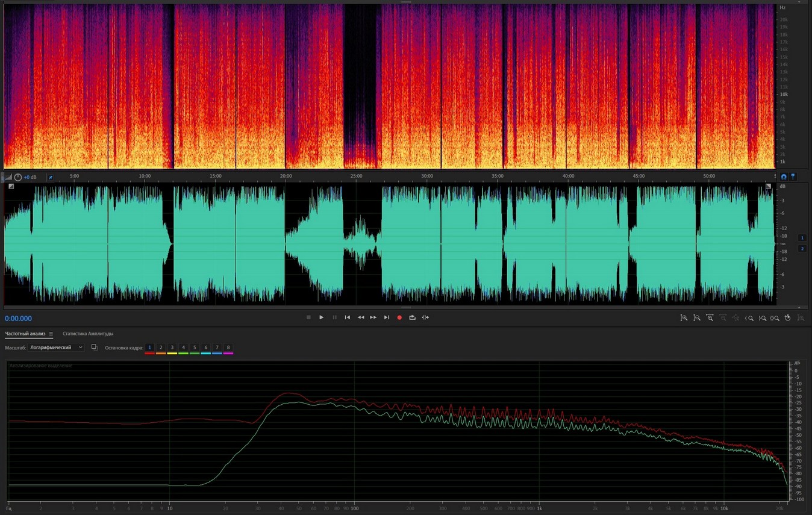The height and width of the screenshot is (515, 812).
Task: Toggle channel 1 enable button
Action: pyautogui.click(x=802, y=238)
